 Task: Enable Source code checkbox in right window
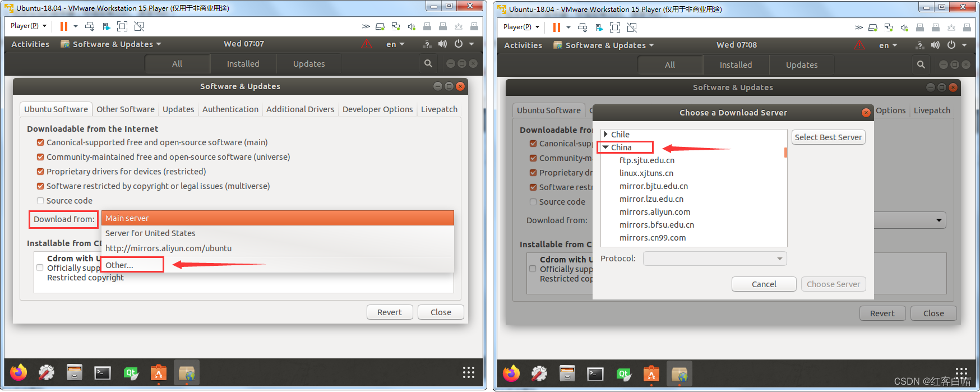click(533, 202)
